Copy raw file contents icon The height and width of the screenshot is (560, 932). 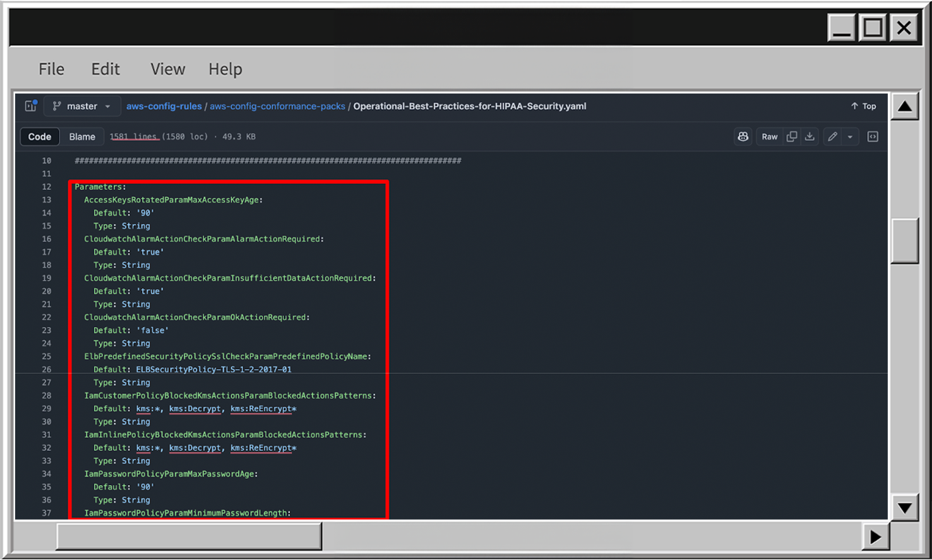pos(792,136)
